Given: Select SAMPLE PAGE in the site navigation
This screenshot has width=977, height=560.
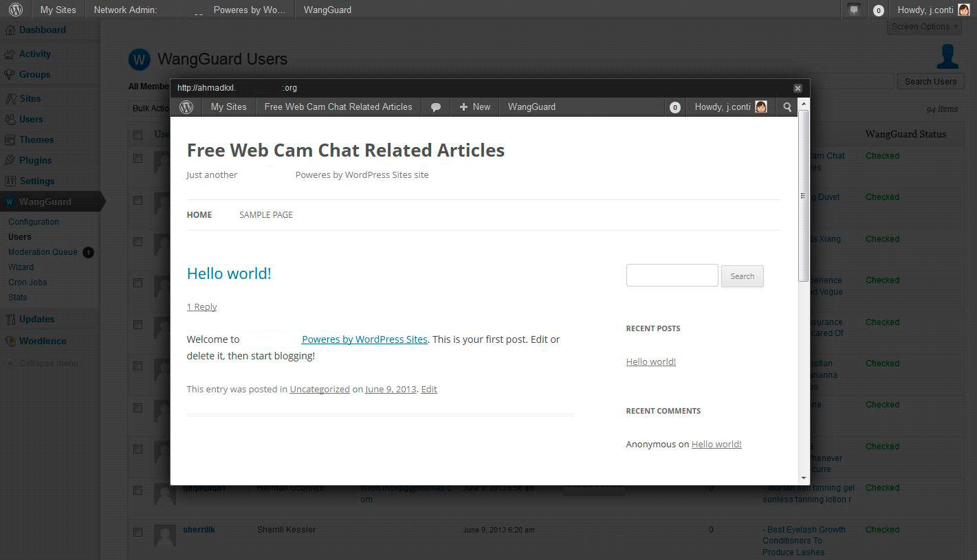Looking at the screenshot, I should click(x=266, y=215).
